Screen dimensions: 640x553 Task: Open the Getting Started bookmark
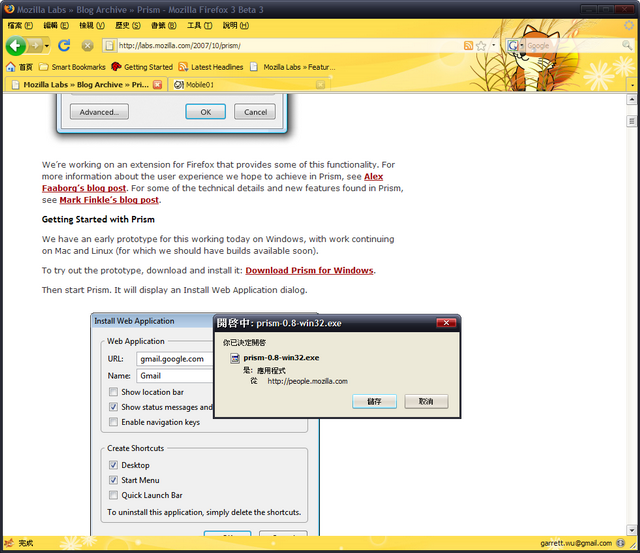142,67
